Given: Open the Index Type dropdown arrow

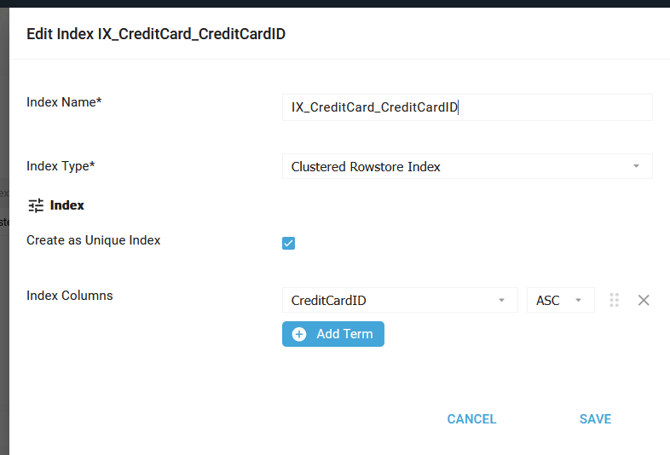Looking at the screenshot, I should coord(636,166).
